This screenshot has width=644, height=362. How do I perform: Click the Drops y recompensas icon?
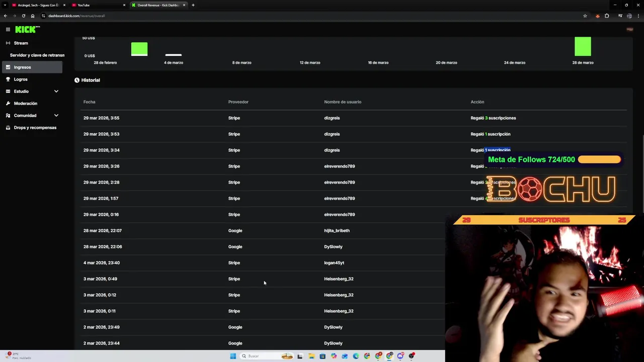tap(8, 127)
